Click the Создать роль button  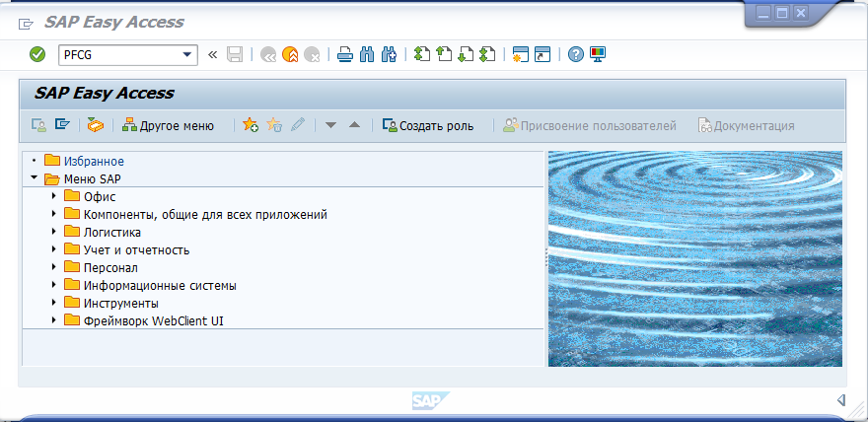click(x=428, y=125)
